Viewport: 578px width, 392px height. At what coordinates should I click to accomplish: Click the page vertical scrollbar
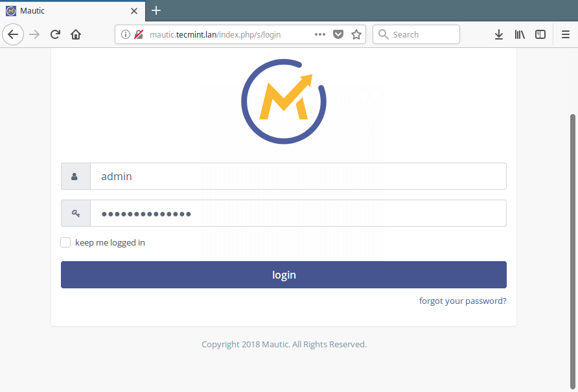coord(572,251)
